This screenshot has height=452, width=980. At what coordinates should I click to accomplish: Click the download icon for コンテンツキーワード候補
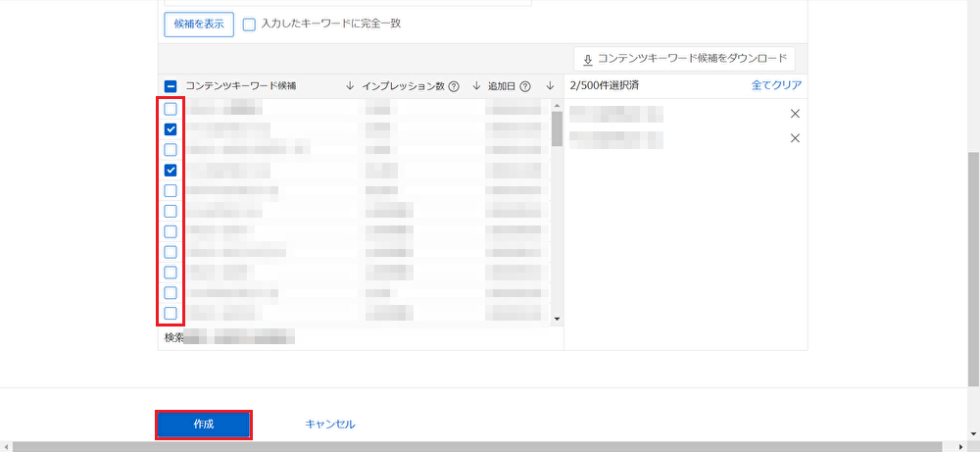click(588, 58)
